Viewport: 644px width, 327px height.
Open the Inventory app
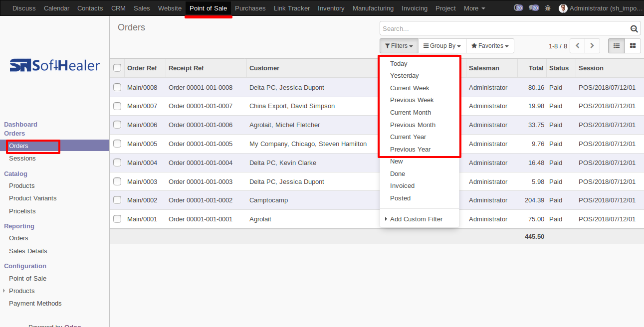click(x=331, y=8)
